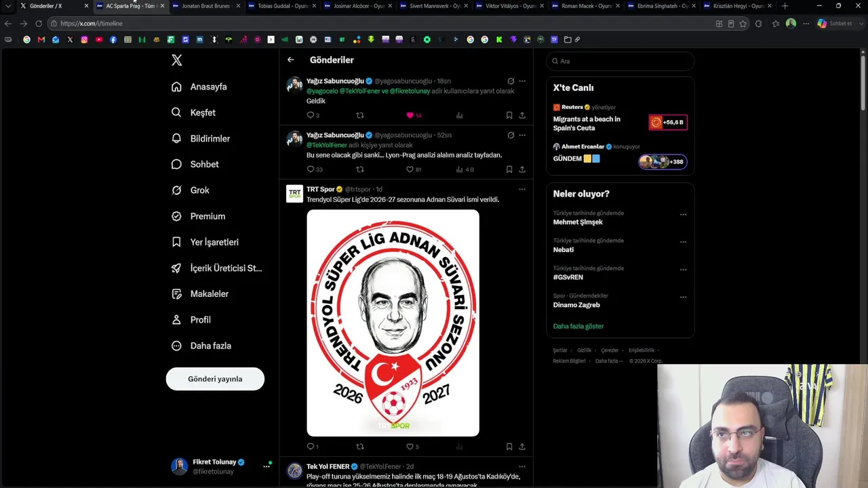Open options for the Dinamo Zagreb trend
This screenshot has width=868, height=488.
coord(684,297)
